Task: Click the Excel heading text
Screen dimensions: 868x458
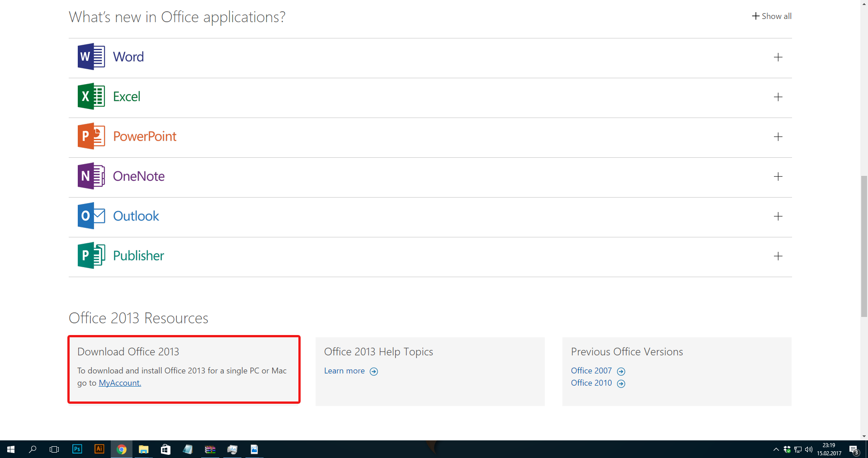Action: click(x=127, y=97)
